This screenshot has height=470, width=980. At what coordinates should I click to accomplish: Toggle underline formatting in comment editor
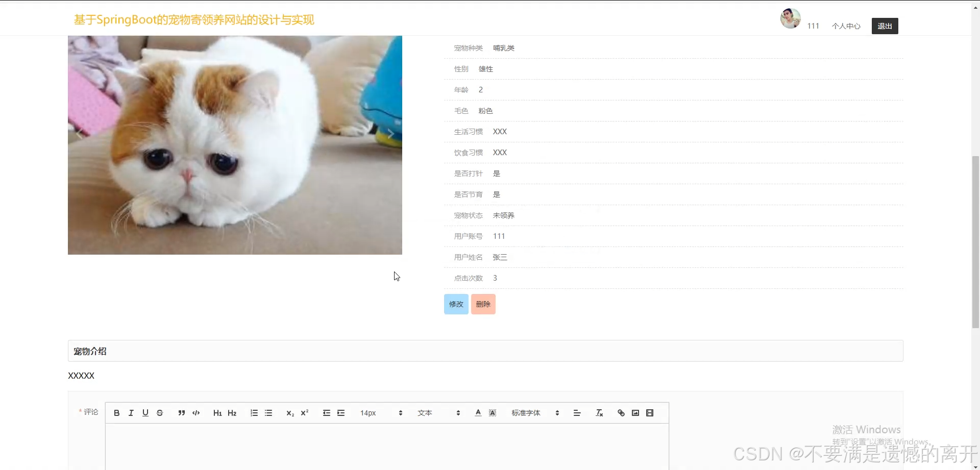click(x=145, y=413)
